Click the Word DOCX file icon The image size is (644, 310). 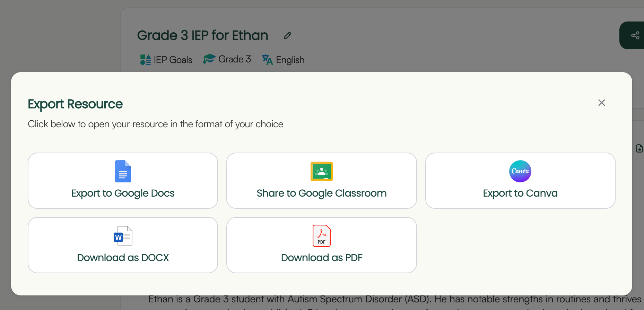click(123, 235)
